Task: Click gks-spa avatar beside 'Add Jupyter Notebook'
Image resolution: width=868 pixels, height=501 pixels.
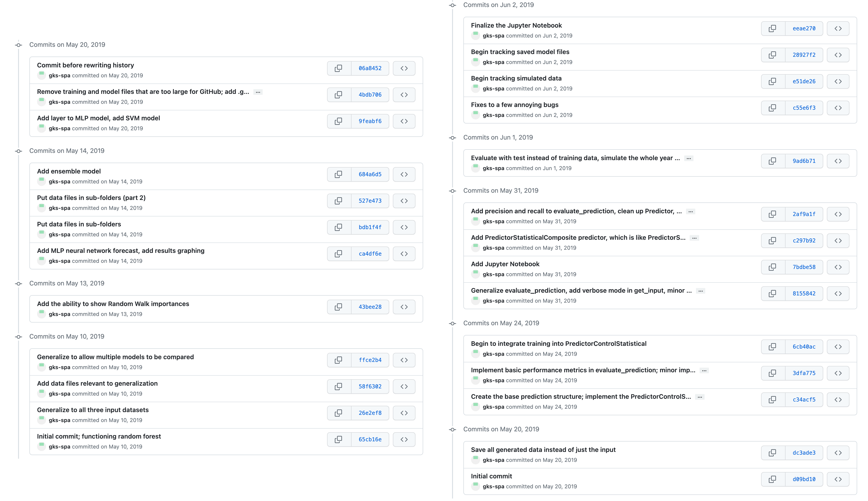Action: 475,274
